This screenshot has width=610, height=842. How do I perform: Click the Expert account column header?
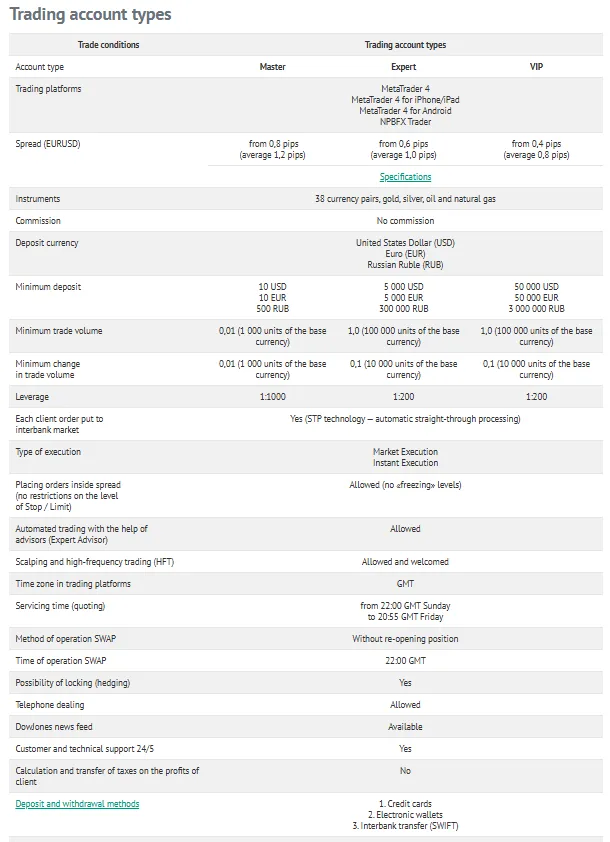click(x=404, y=67)
